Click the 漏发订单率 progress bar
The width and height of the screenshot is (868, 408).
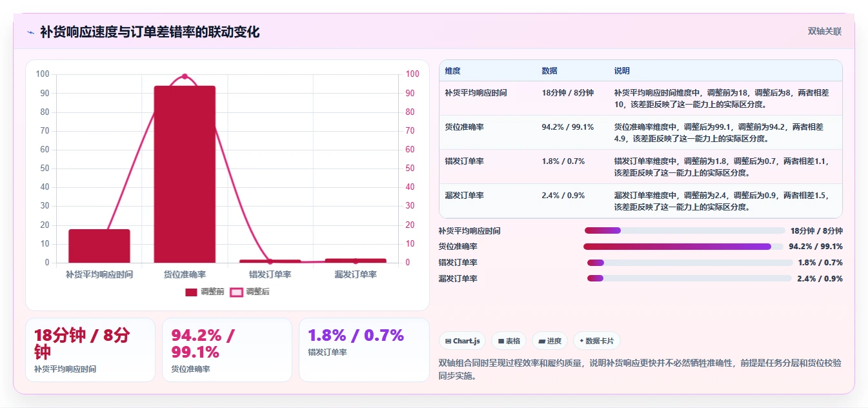coord(689,278)
